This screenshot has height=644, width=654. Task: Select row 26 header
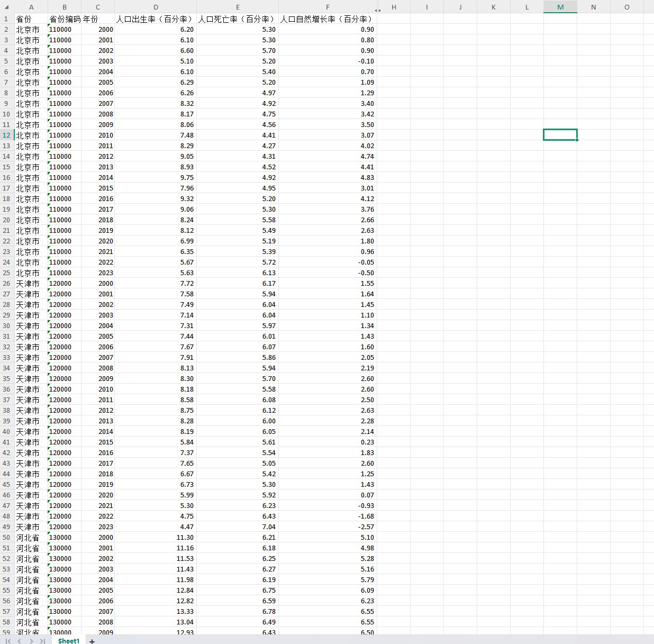6,283
